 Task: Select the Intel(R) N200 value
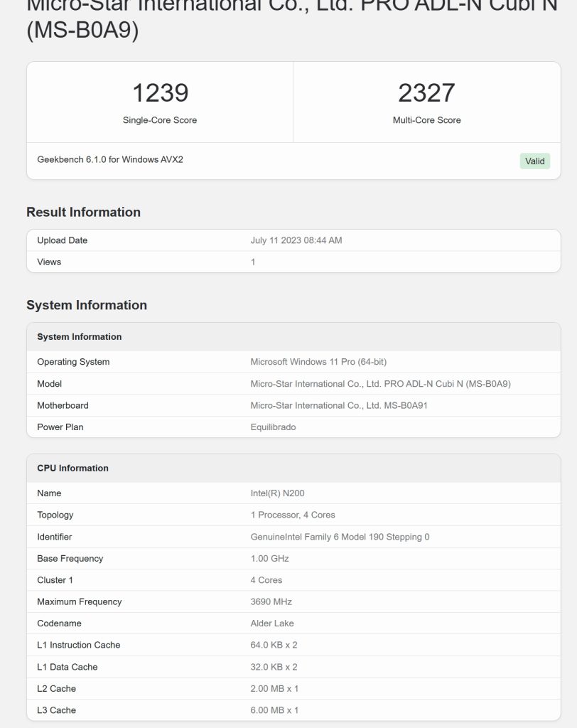278,493
